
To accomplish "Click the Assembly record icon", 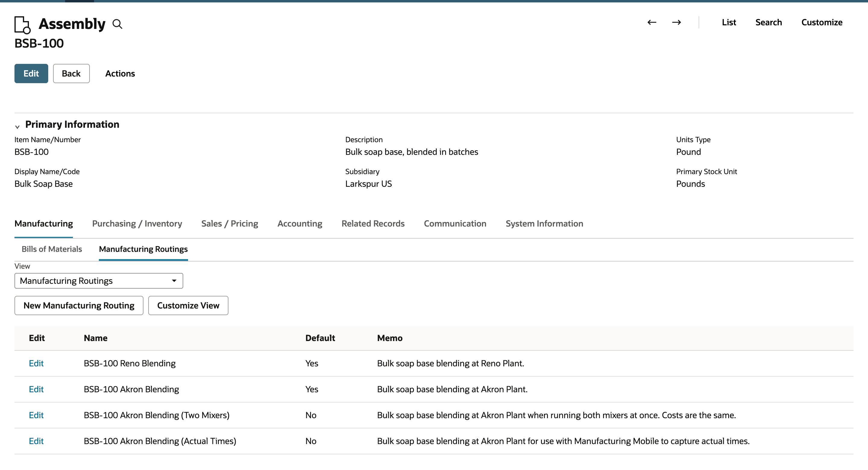I will [23, 25].
